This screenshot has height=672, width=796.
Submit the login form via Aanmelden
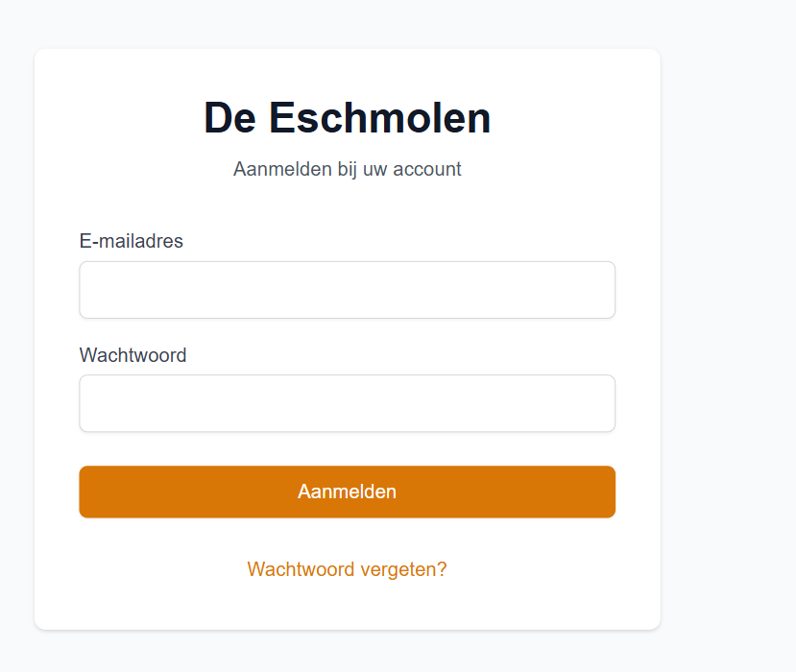coord(347,491)
